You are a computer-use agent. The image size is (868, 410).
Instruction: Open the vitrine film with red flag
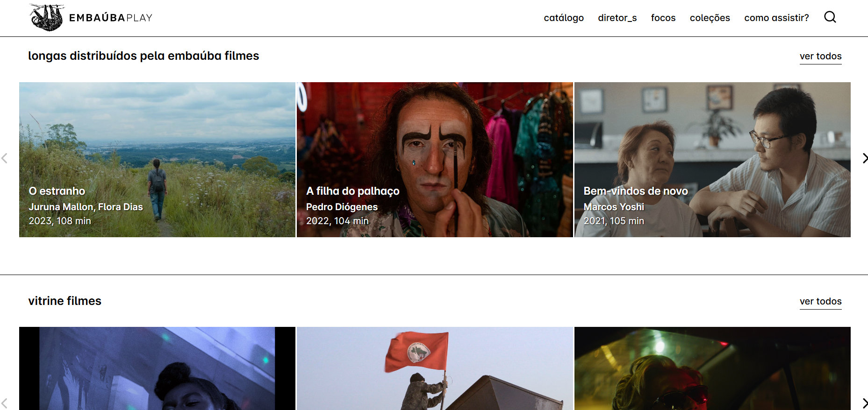[x=434, y=369]
